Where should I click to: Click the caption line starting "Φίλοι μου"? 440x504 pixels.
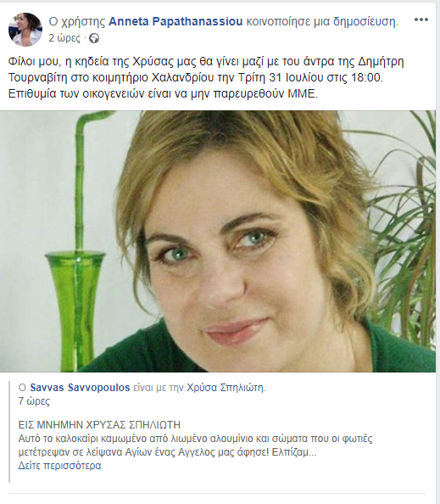tap(206, 61)
